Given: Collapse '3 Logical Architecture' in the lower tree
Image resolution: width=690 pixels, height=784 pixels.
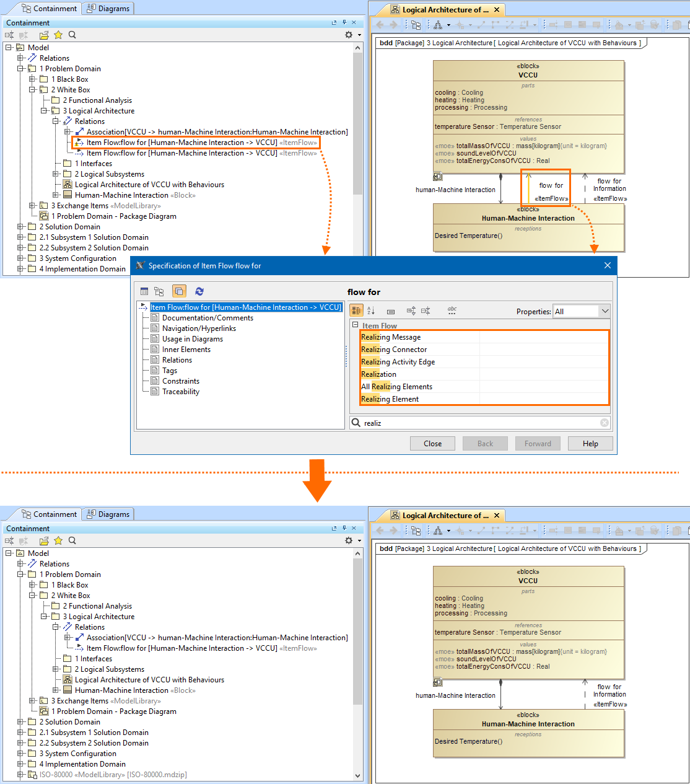Looking at the screenshot, I should coord(44,617).
